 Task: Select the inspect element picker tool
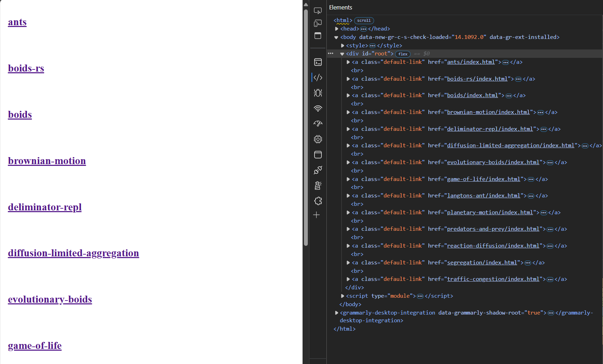click(x=318, y=11)
